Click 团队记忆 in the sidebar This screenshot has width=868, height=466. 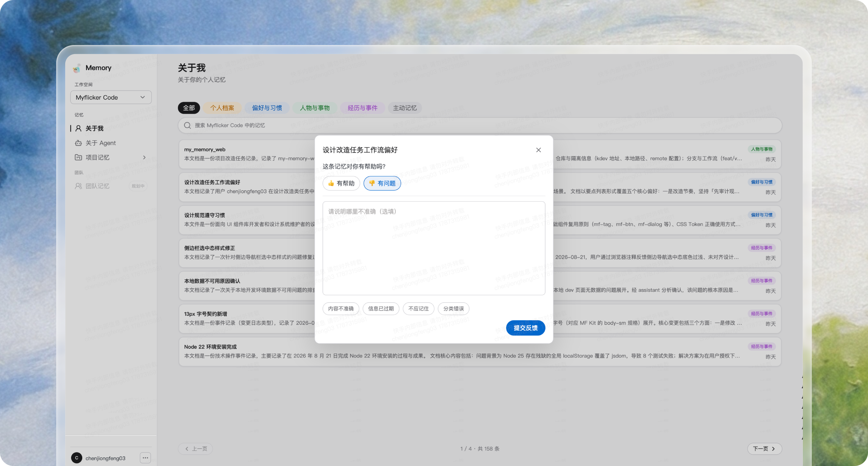point(92,186)
